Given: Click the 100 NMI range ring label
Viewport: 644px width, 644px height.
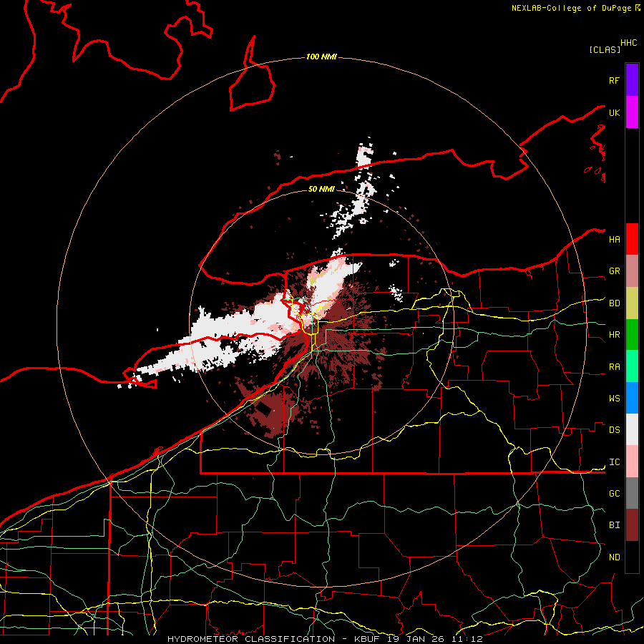Looking at the screenshot, I should [x=321, y=57].
